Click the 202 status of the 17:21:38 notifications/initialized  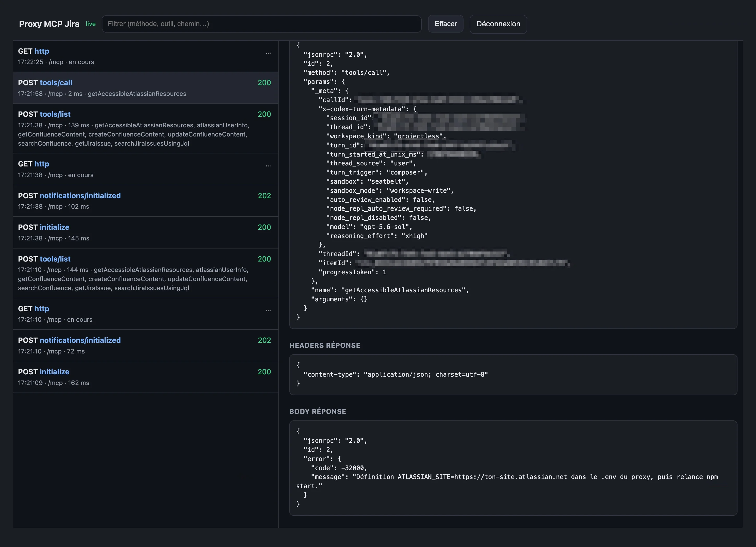tap(264, 196)
